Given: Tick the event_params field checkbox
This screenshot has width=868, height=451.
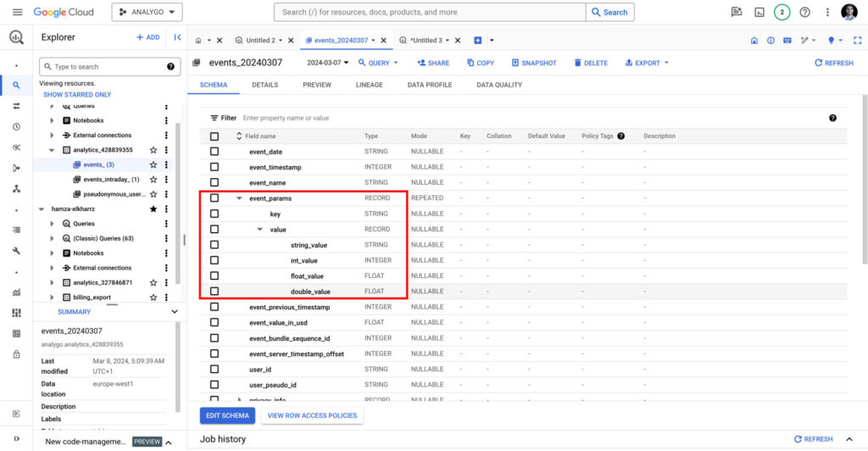Looking at the screenshot, I should pyautogui.click(x=214, y=198).
